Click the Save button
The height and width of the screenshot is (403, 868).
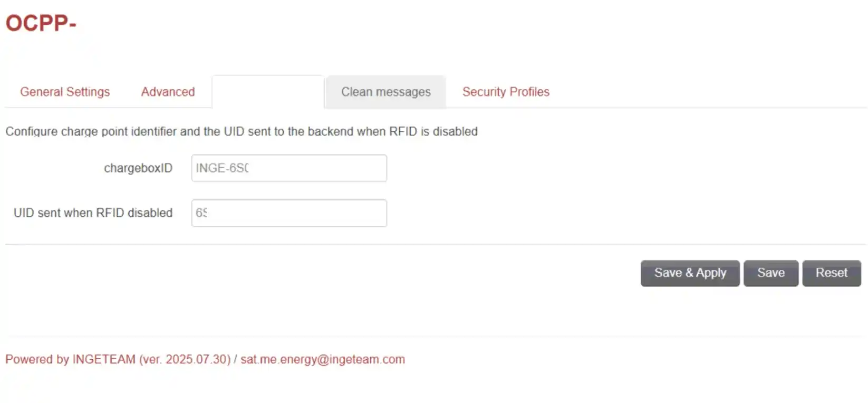click(x=771, y=273)
